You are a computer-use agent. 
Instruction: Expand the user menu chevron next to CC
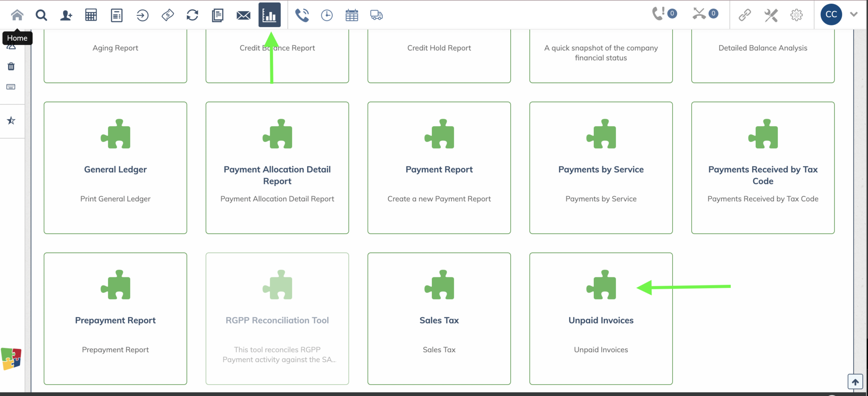(854, 14)
